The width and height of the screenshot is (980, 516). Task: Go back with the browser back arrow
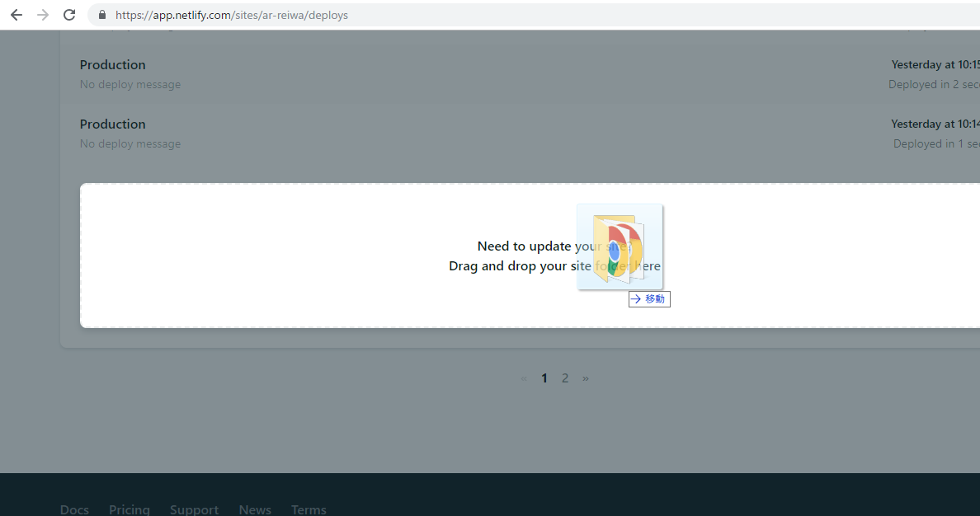coord(16,15)
